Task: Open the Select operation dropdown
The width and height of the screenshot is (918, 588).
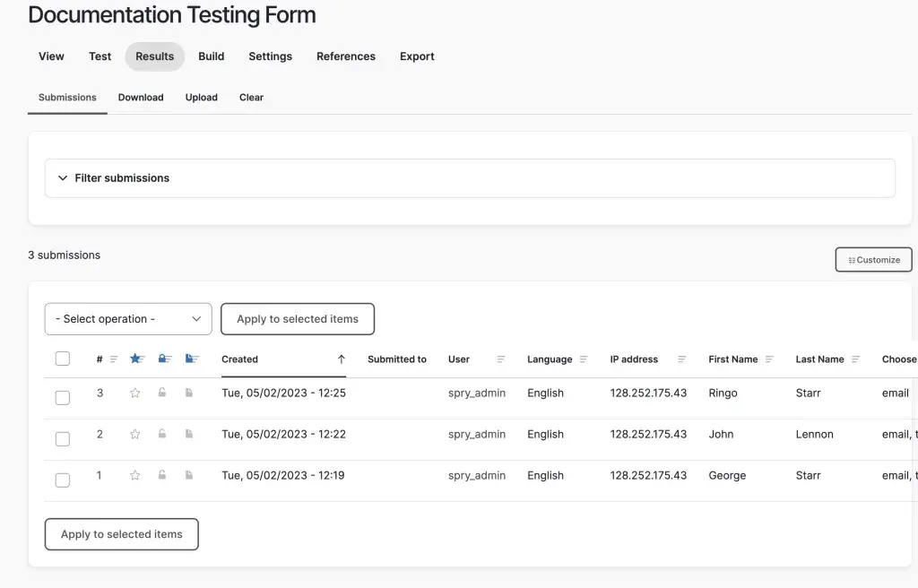Action: pyautogui.click(x=128, y=319)
